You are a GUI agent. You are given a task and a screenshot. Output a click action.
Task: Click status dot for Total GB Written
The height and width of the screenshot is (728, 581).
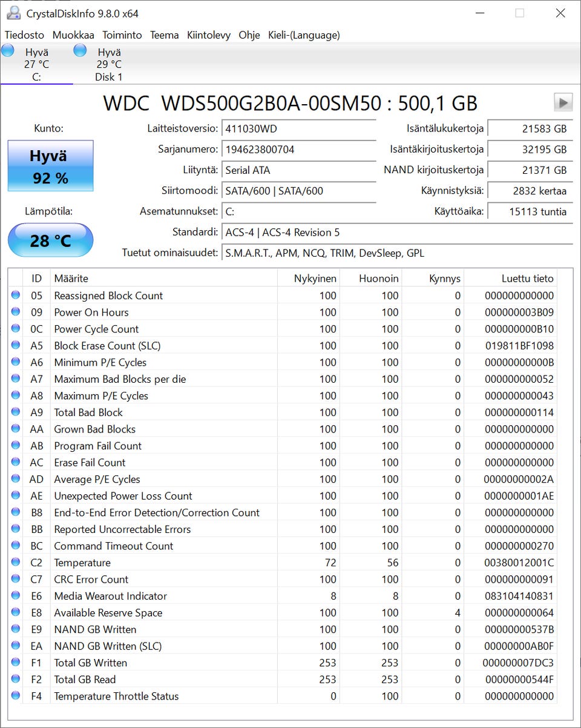click(x=16, y=662)
